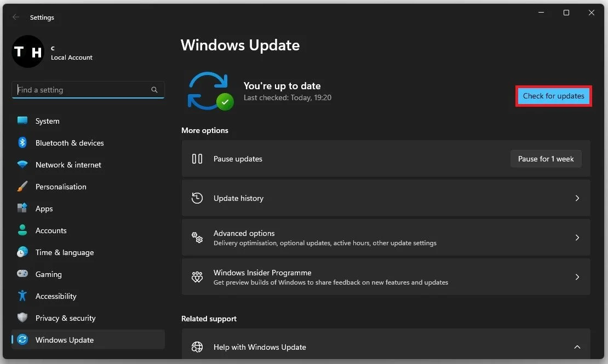Click the TH profile avatar
Screen dimensions: 608x364
pos(28,51)
